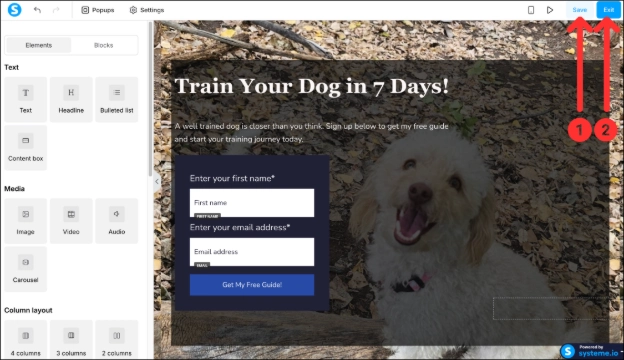
Task: Select the Train Your Dog headline
Action: click(312, 86)
